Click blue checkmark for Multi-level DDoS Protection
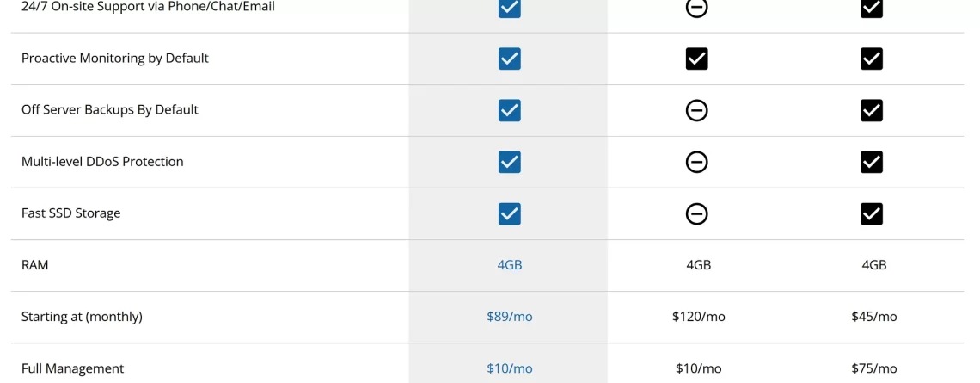The image size is (980, 383). coord(510,162)
